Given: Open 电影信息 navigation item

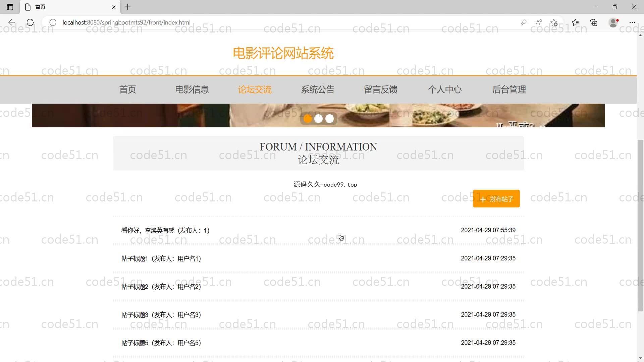Looking at the screenshot, I should pos(192,89).
